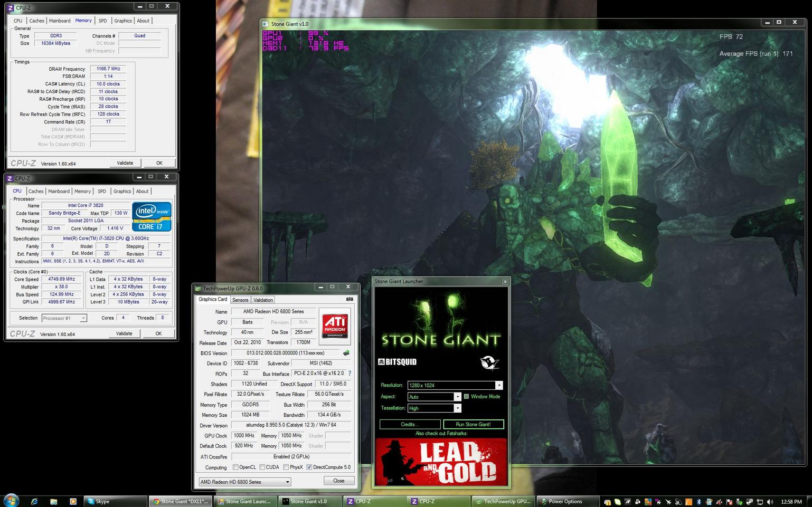Click the ATI CrossFire Enabled (2 GPUs) field
This screenshot has width=812, height=507.
point(291,456)
